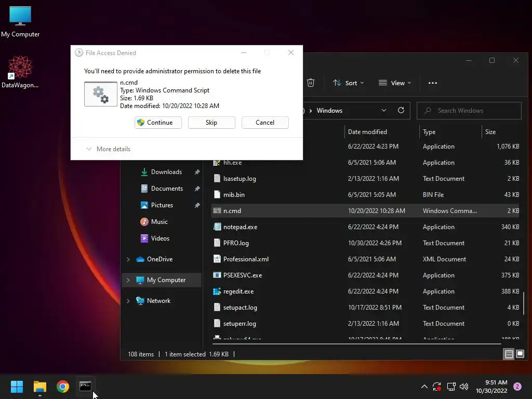Click Continue in File Access Denied dialog
Screen dimensions: 532x399
pos(158,123)
